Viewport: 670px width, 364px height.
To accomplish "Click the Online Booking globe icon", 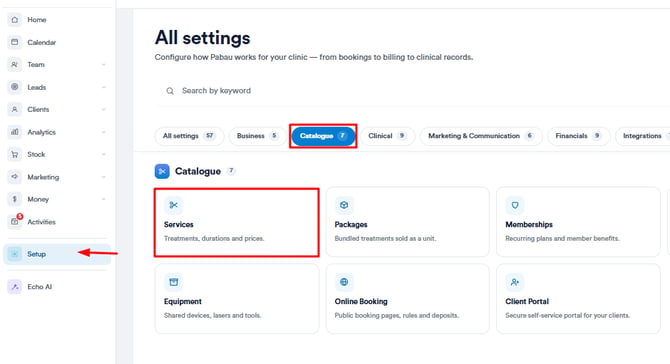I will [344, 282].
